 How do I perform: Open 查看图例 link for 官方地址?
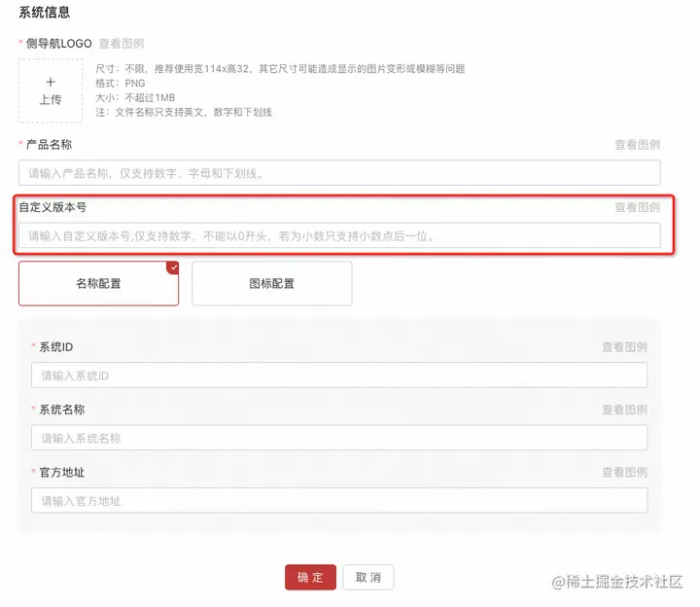pos(624,472)
